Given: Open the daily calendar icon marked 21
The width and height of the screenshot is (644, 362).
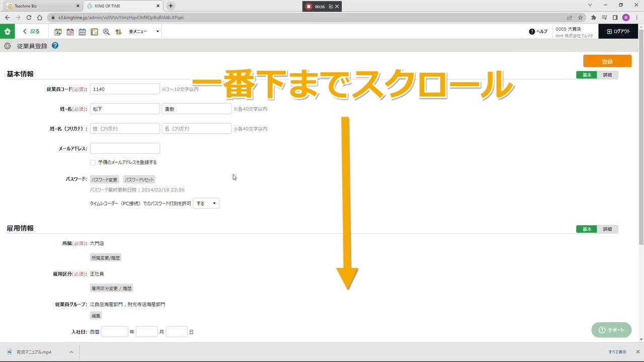Looking at the screenshot, I should point(58,32).
